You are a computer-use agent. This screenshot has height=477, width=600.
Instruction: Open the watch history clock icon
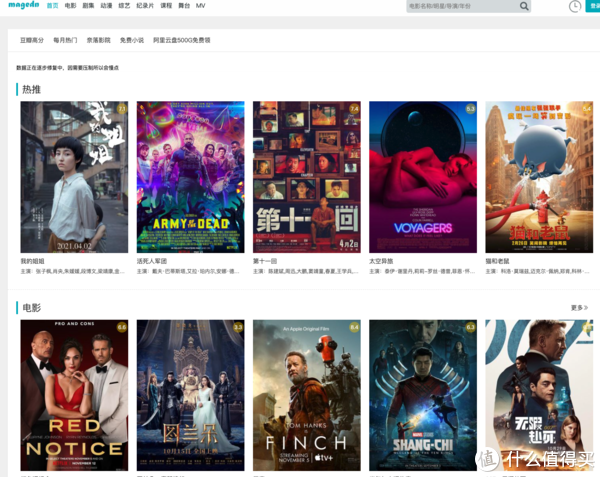pos(575,6)
